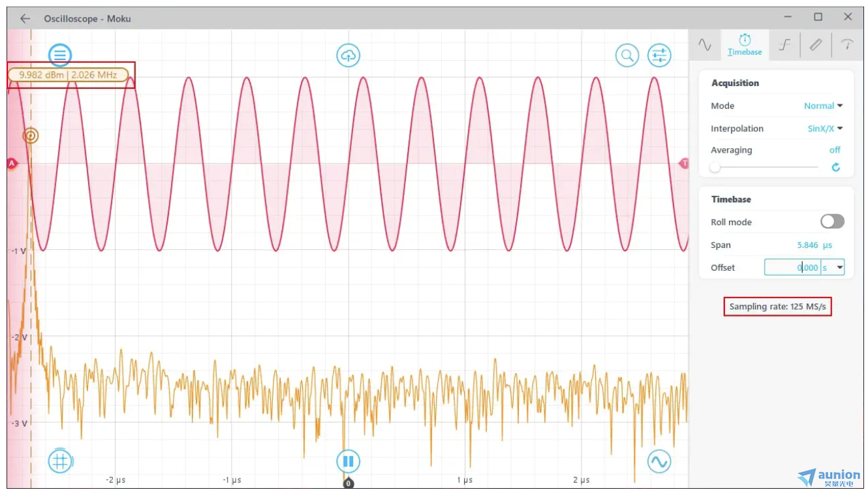The image size is (868, 494).
Task: Open the settings sliders icon
Action: [659, 55]
